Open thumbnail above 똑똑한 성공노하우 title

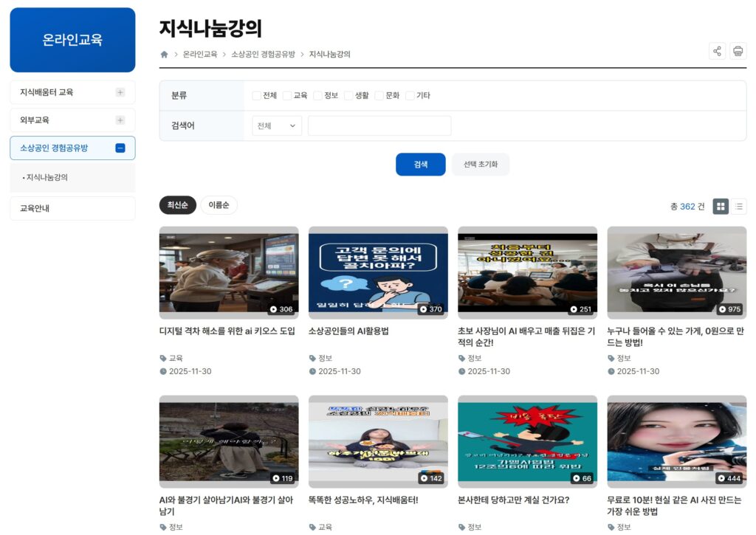[x=378, y=441]
